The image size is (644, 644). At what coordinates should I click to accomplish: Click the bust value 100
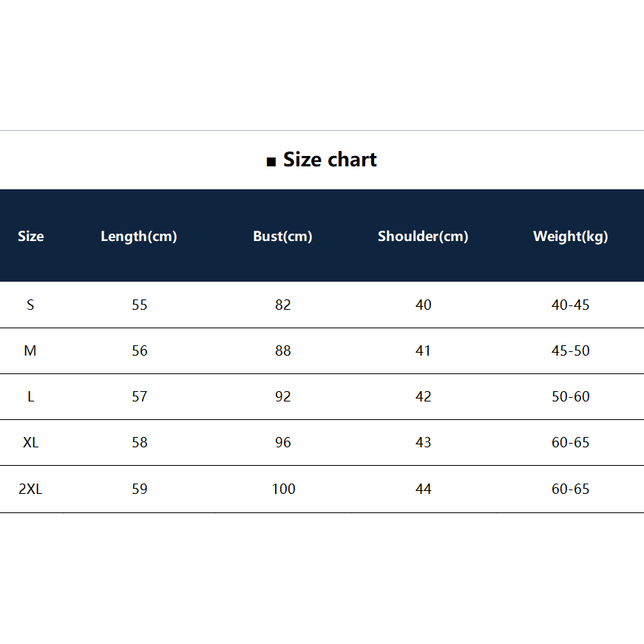(283, 489)
